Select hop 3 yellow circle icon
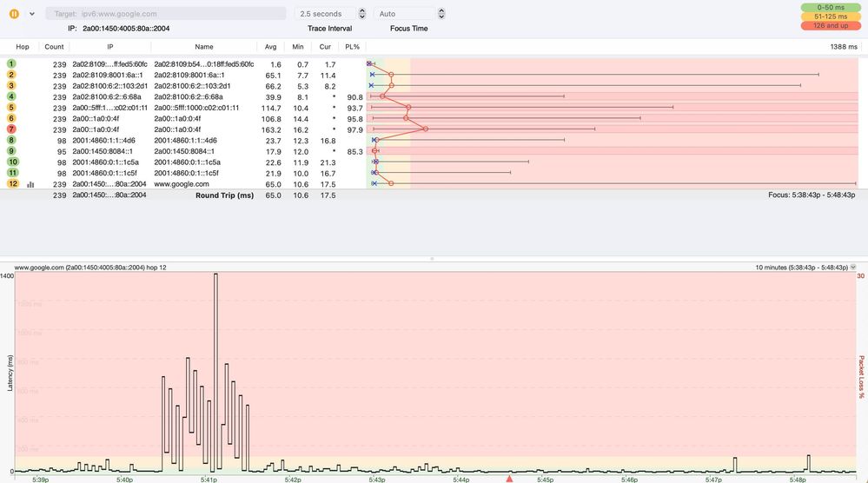868x483 pixels. [x=11, y=86]
